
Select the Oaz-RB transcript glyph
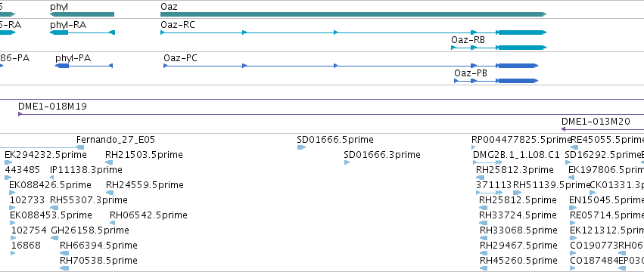[499, 48]
